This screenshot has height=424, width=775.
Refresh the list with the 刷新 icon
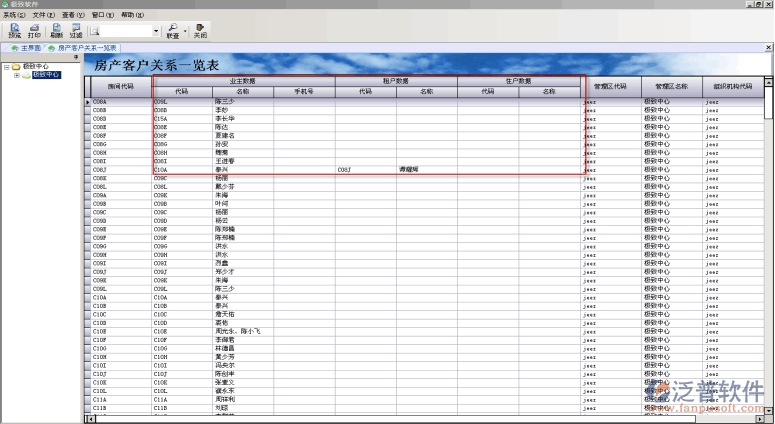tap(56, 30)
